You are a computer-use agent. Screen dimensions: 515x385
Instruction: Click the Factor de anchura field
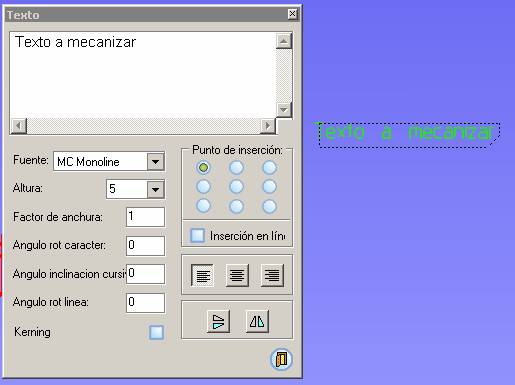pyautogui.click(x=145, y=217)
